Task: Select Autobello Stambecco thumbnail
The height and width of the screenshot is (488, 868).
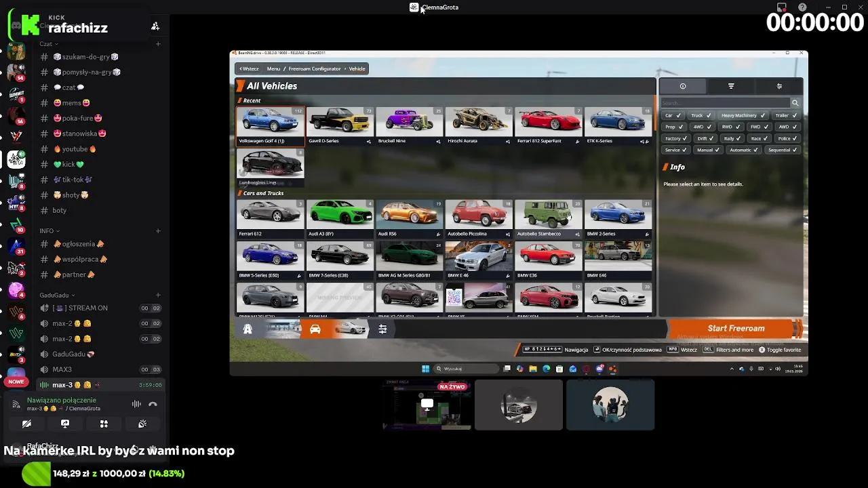Action: (x=548, y=218)
